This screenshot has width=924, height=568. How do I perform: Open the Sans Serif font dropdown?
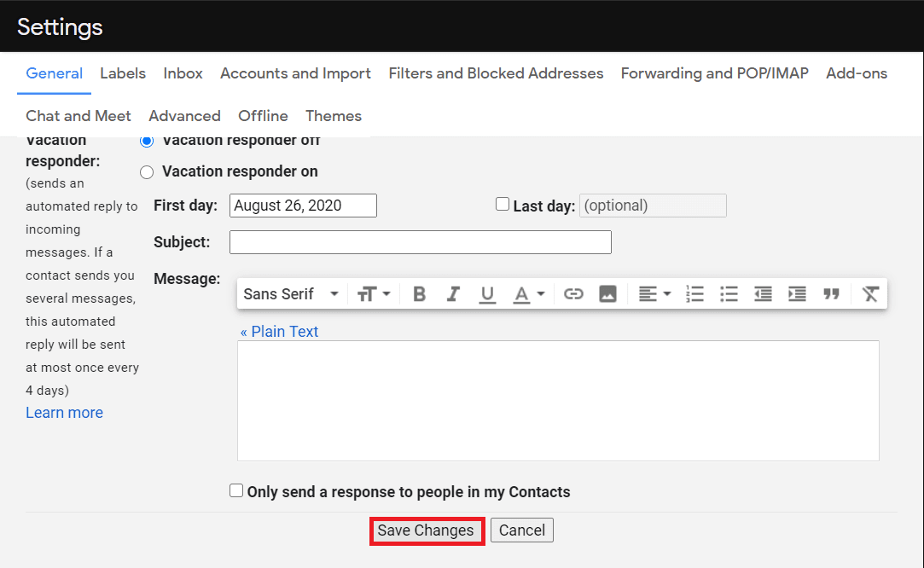click(x=291, y=293)
